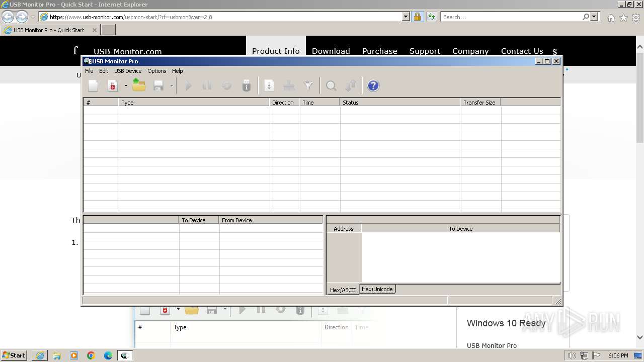This screenshot has width=644, height=362.
Task: Toggle the auto-scroll page icon
Action: (x=269, y=86)
